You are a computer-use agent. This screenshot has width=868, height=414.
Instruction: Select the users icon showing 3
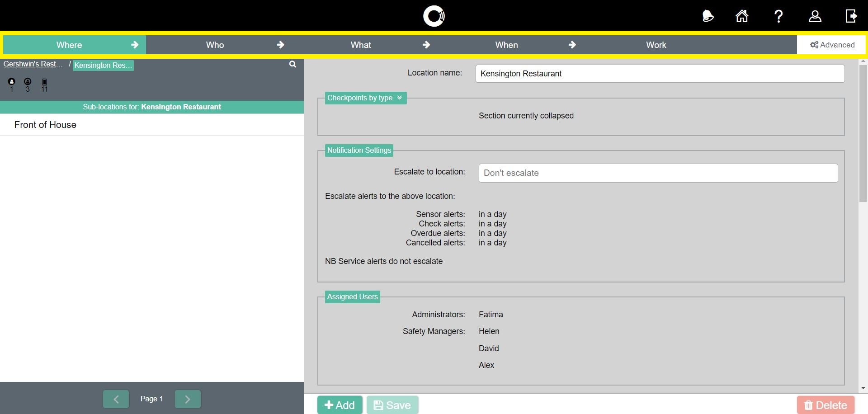pyautogui.click(x=28, y=82)
